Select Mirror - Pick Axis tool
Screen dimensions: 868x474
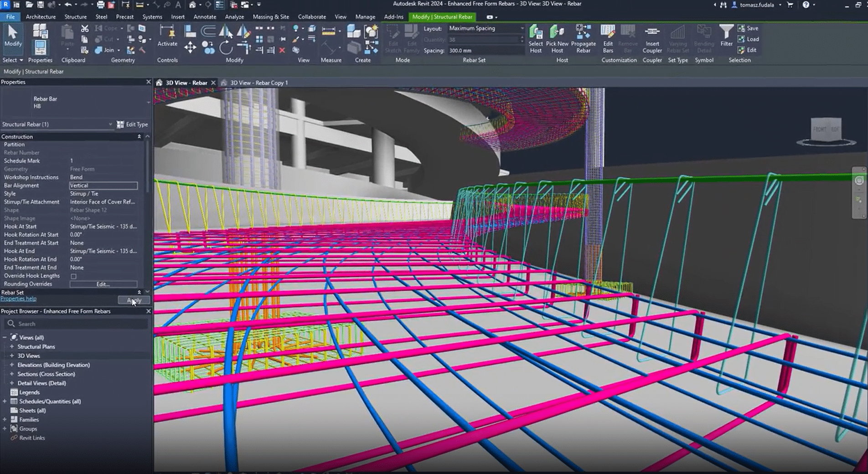[x=226, y=31]
